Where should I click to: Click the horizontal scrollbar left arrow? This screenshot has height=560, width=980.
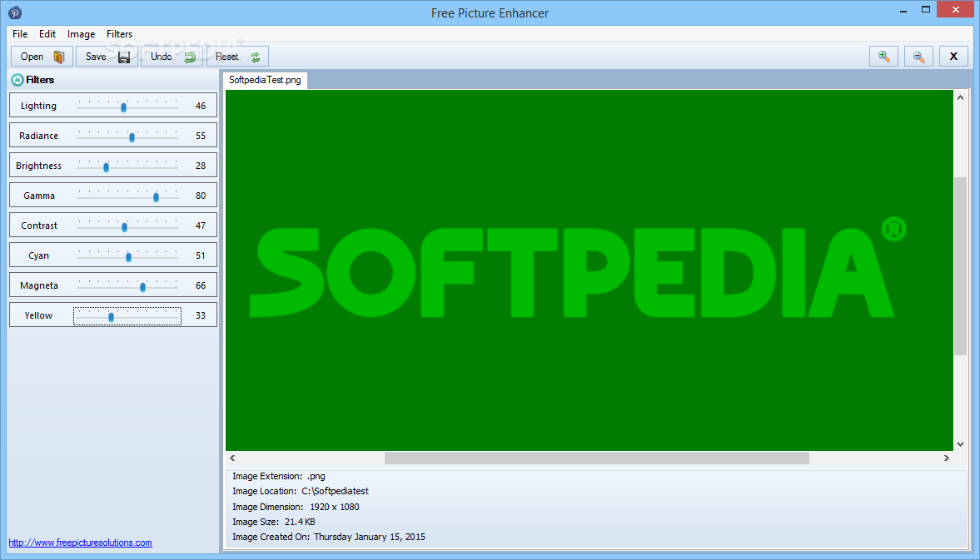pyautogui.click(x=232, y=458)
